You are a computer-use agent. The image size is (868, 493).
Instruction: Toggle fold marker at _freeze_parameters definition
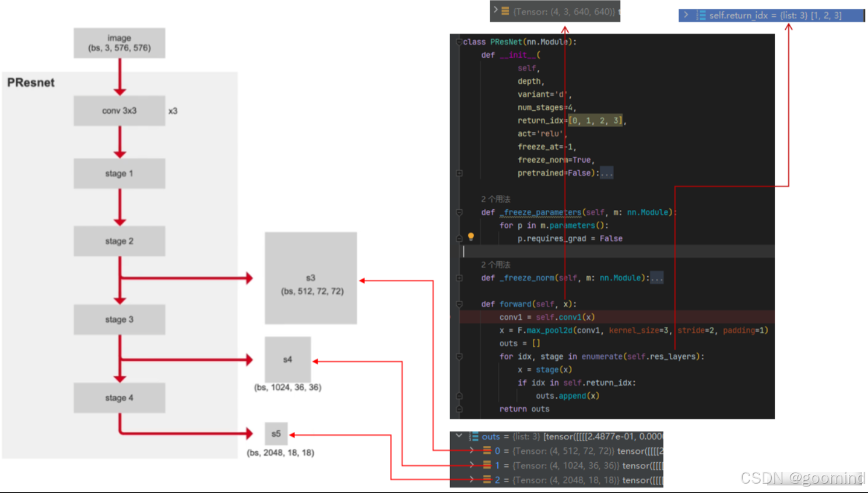[459, 213]
